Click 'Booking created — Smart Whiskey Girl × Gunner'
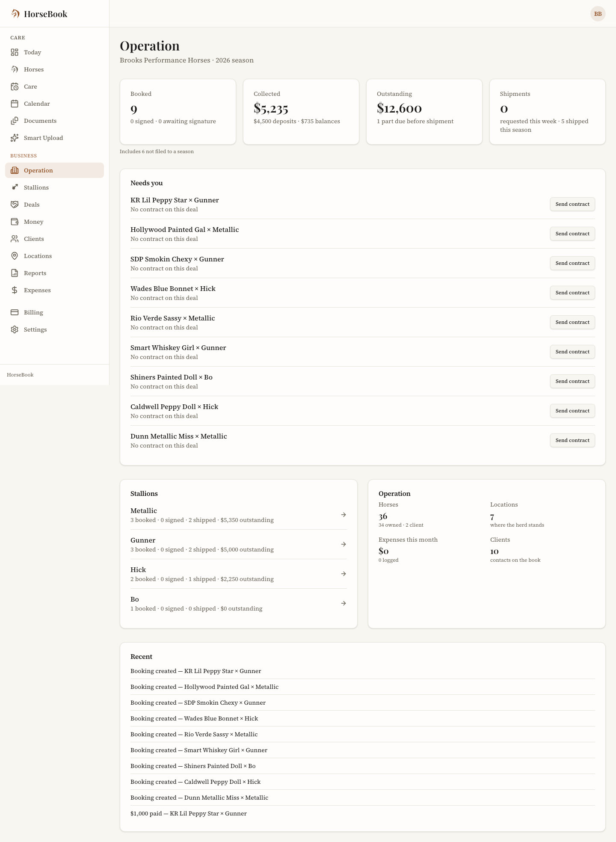 pyautogui.click(x=199, y=750)
